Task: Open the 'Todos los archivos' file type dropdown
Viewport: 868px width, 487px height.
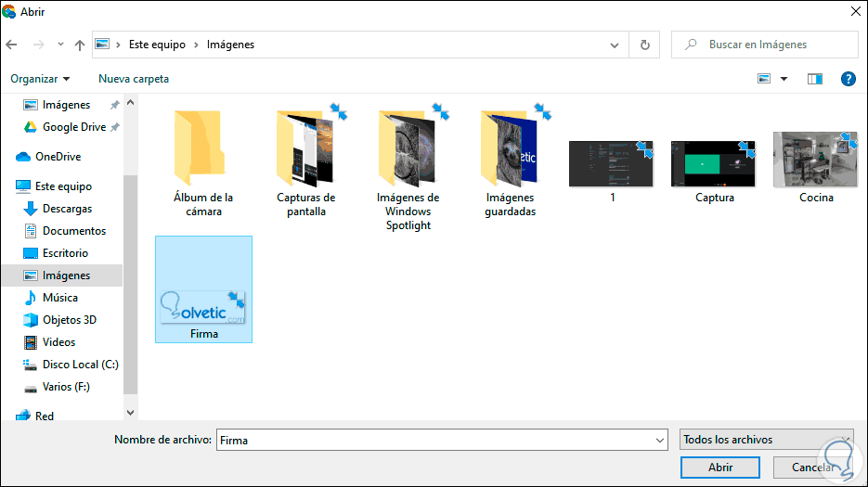Action: [x=766, y=440]
